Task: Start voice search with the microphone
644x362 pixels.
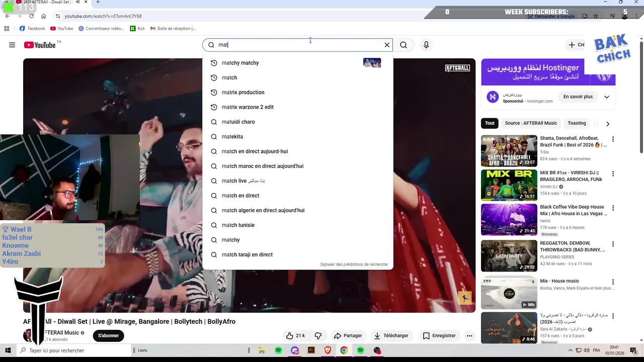Action: (x=426, y=45)
